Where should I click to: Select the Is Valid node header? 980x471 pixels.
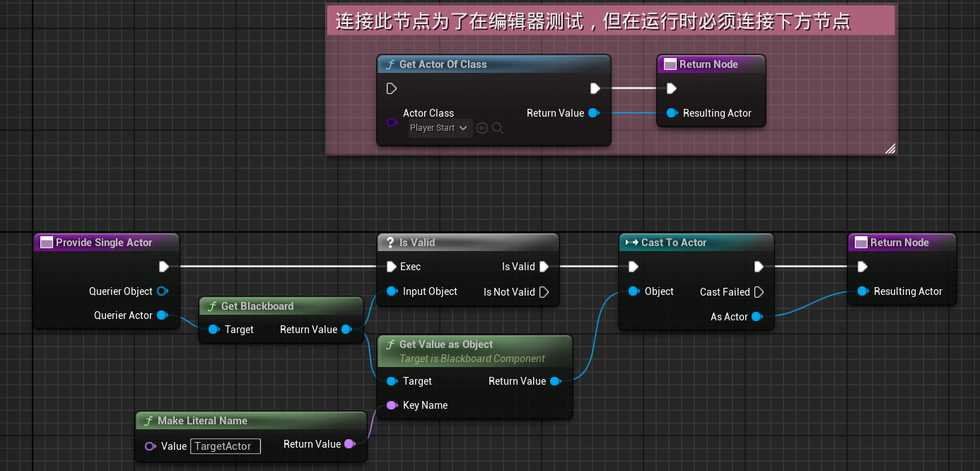417,243
